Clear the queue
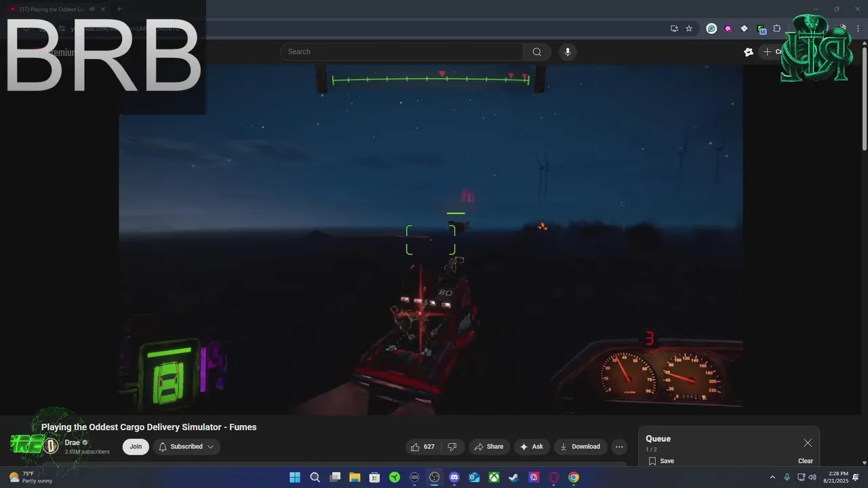Viewport: 868px width, 488px height. pyautogui.click(x=806, y=461)
